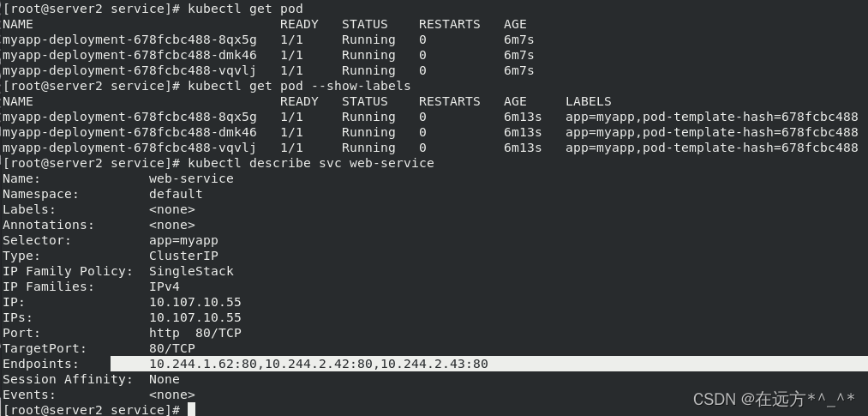Click the Session Affinity value 'None'

tap(164, 379)
